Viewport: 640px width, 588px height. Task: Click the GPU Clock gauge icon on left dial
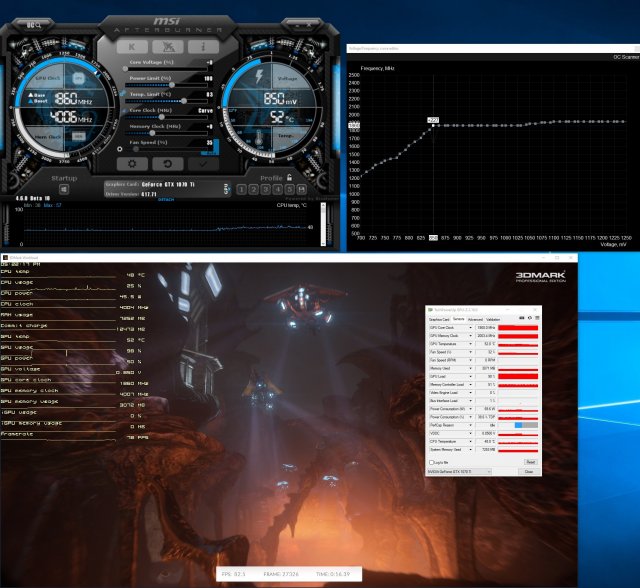(x=79, y=78)
